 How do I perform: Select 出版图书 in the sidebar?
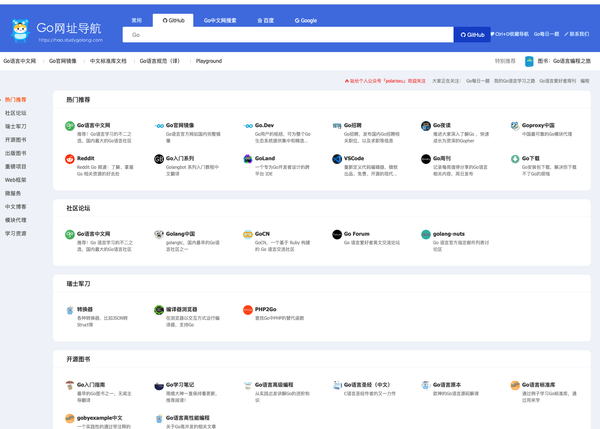[x=16, y=153]
